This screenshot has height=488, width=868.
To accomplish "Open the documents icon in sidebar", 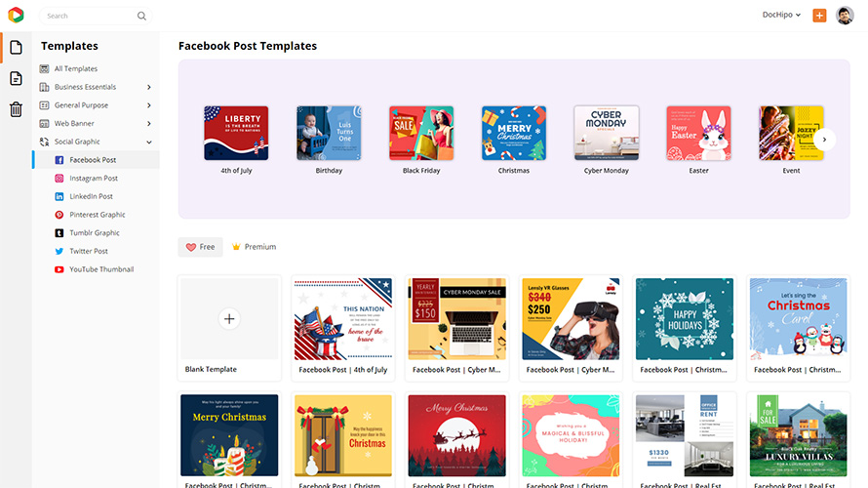I will [x=16, y=78].
